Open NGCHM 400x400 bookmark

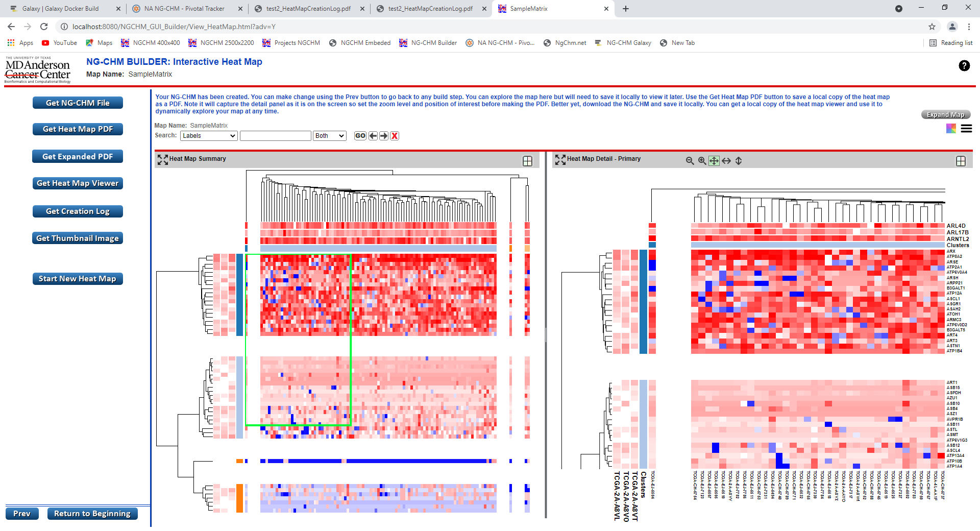[x=151, y=43]
